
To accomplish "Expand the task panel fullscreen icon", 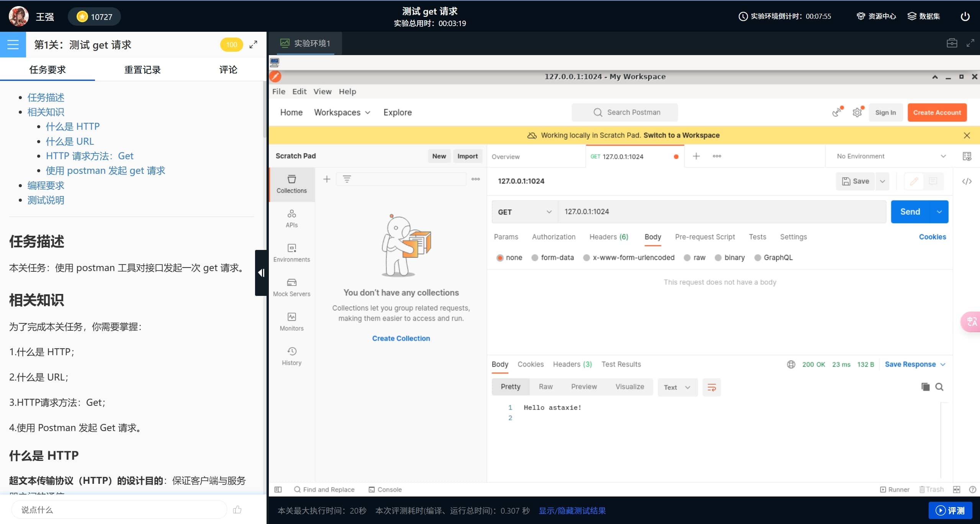I will [253, 44].
